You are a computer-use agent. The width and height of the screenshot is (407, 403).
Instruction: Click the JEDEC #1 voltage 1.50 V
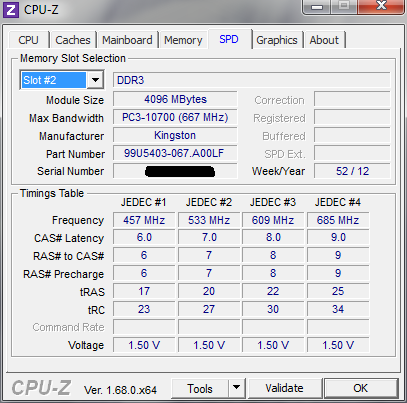[x=144, y=345]
